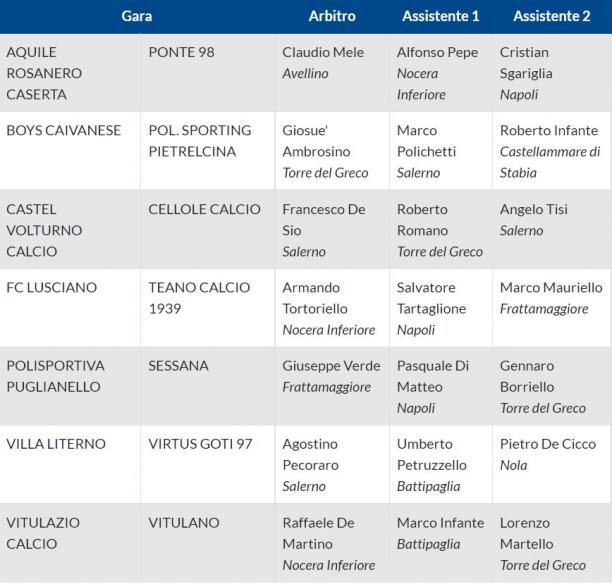Click the Arbitro column header
This screenshot has width=612, height=584.
[332, 16]
